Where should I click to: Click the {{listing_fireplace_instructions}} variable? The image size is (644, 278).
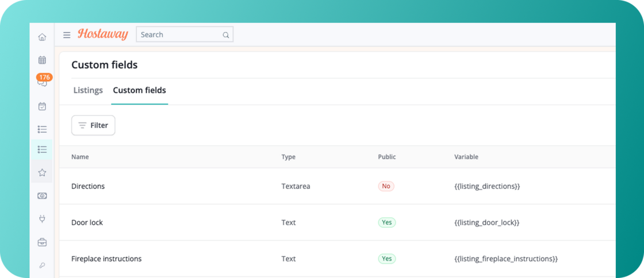(x=506, y=258)
